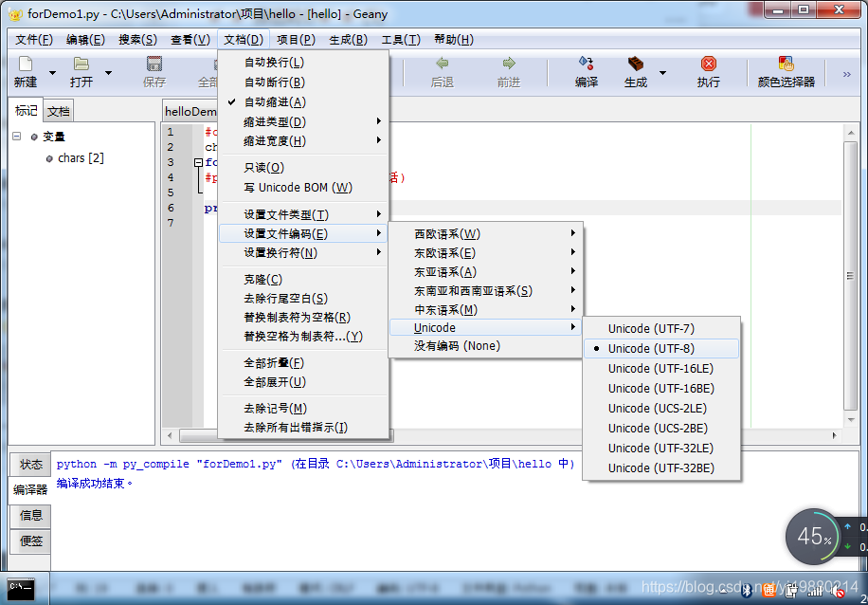Click the Forward (前进) navigation arrow icon
Screen dimensions: 868x605
pos(508,64)
